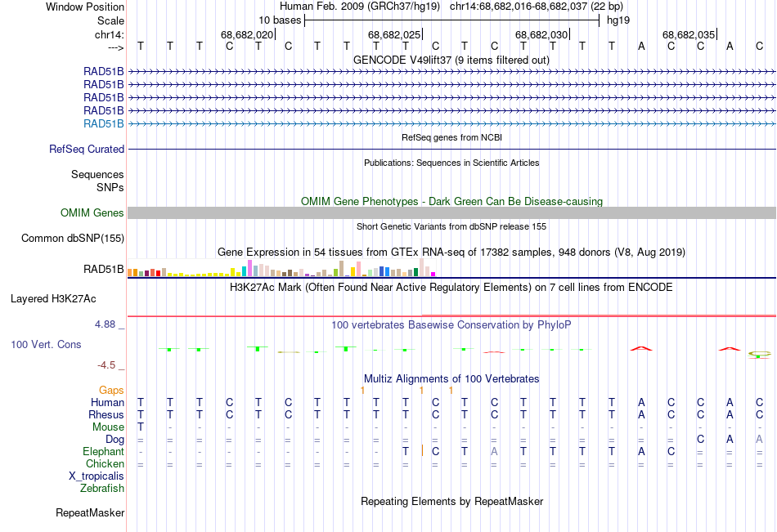777x532 pixels.
Task: Click the Common dbSNP(155) label
Action: [x=73, y=239]
